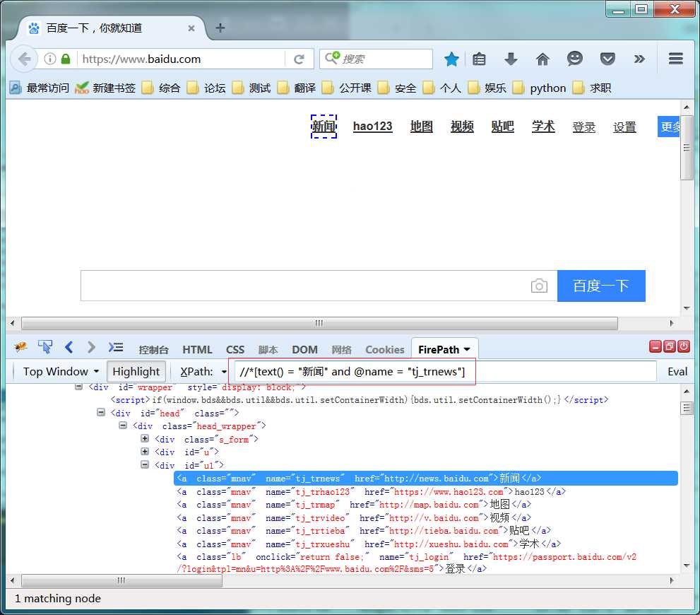Click the Eval button
Viewport: 700px width, 615px height.
click(677, 372)
